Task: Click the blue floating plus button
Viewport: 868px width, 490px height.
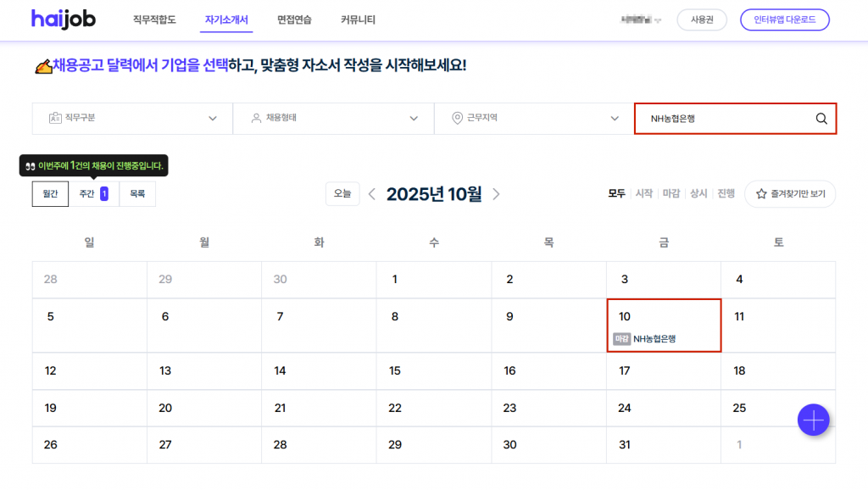Action: [x=813, y=420]
